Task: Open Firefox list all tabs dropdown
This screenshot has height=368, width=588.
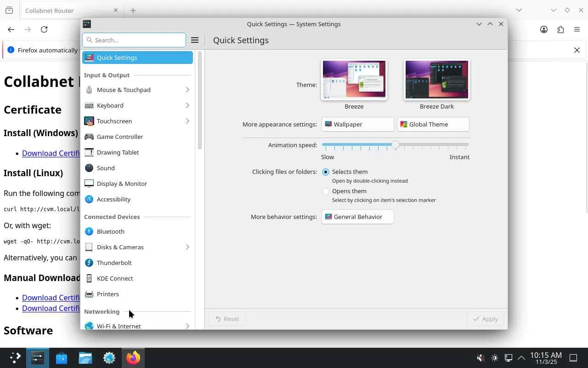Action: [x=519, y=10]
